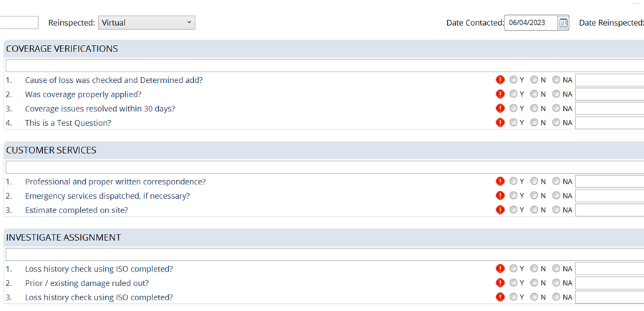Choose N for Prior existing damage ruled out

(x=535, y=283)
